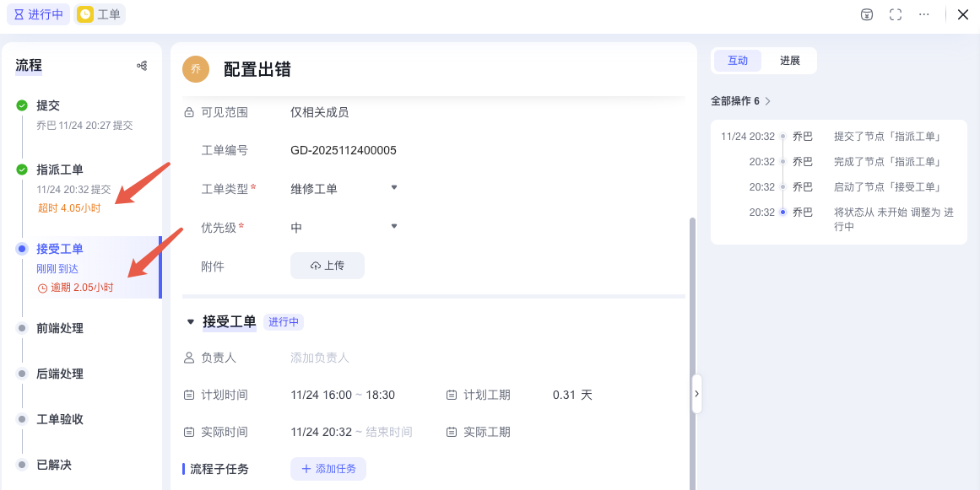Select the 互动 tab
The image size is (980, 490).
coord(738,60)
